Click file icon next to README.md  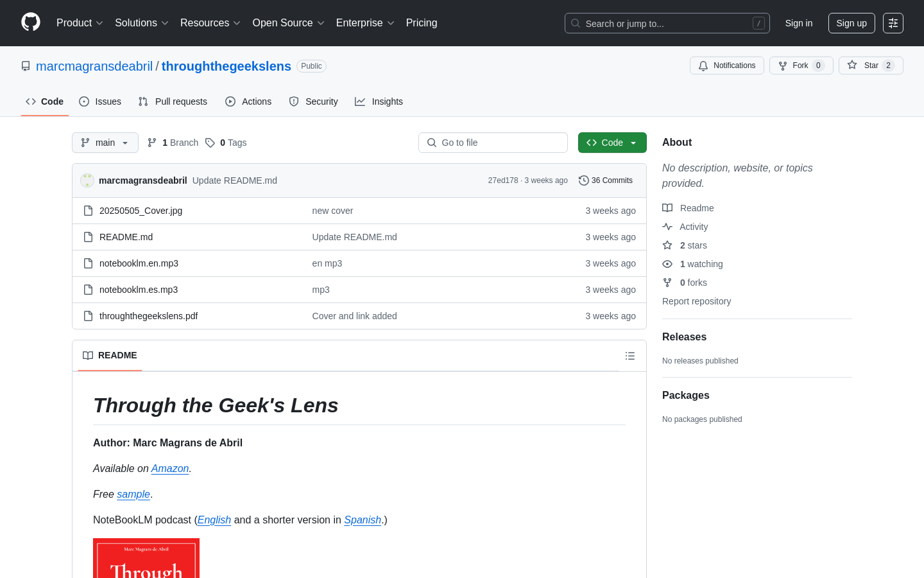(89, 237)
